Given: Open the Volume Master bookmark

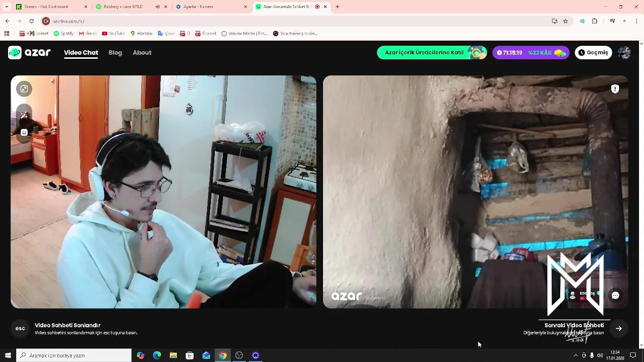Looking at the screenshot, I should point(244,34).
